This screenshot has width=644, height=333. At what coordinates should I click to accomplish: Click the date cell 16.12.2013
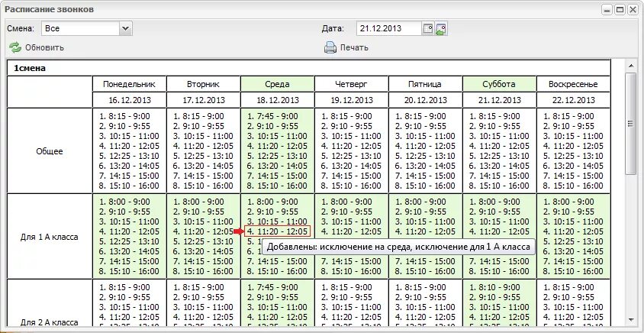[130, 100]
